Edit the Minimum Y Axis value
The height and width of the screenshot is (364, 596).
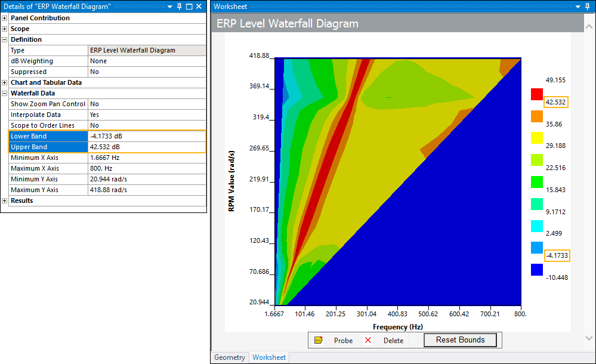click(147, 179)
